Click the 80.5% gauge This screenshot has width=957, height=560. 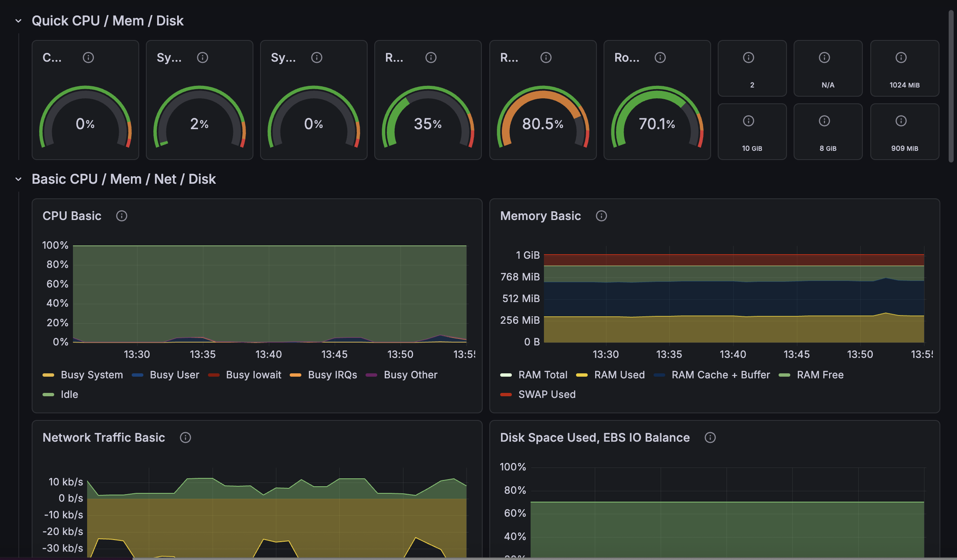coord(543,117)
